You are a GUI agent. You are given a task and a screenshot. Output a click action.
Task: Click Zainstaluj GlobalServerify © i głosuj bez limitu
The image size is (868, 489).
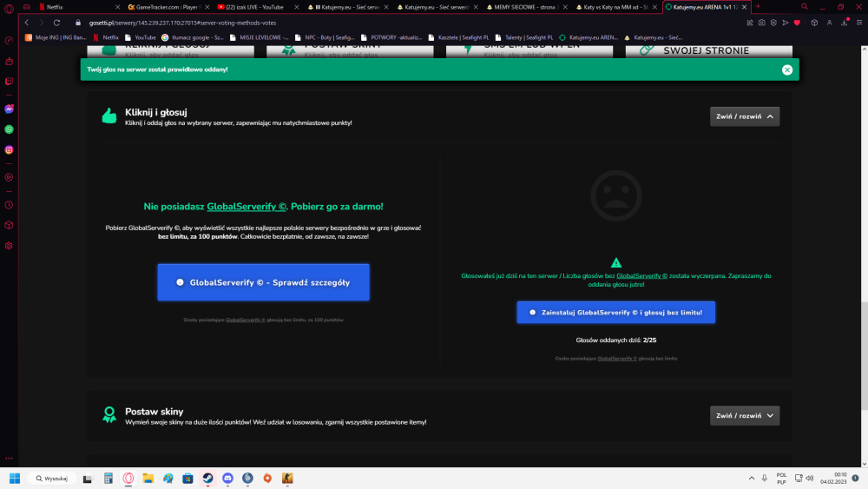click(616, 313)
